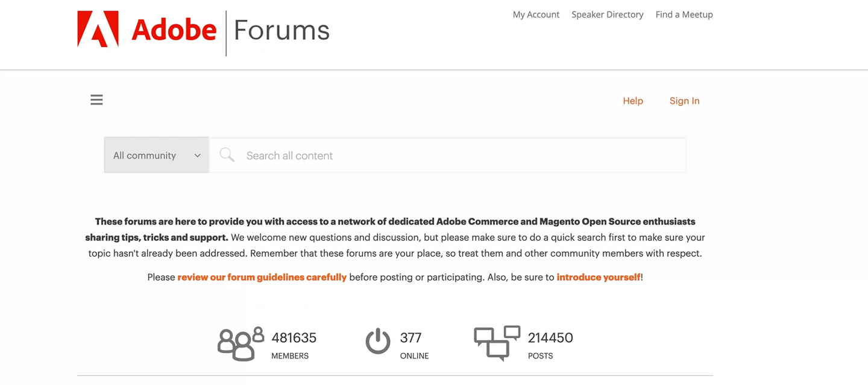The width and height of the screenshot is (868, 385).
Task: Click the members people icon
Action: (x=241, y=343)
